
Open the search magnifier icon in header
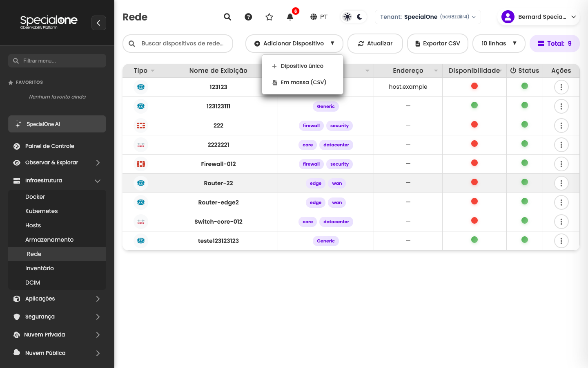click(x=227, y=17)
